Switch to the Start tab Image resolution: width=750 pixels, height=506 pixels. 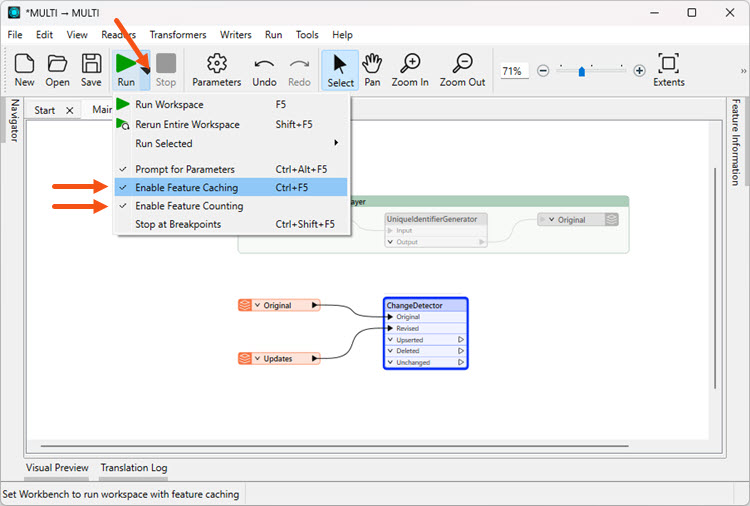pos(44,110)
